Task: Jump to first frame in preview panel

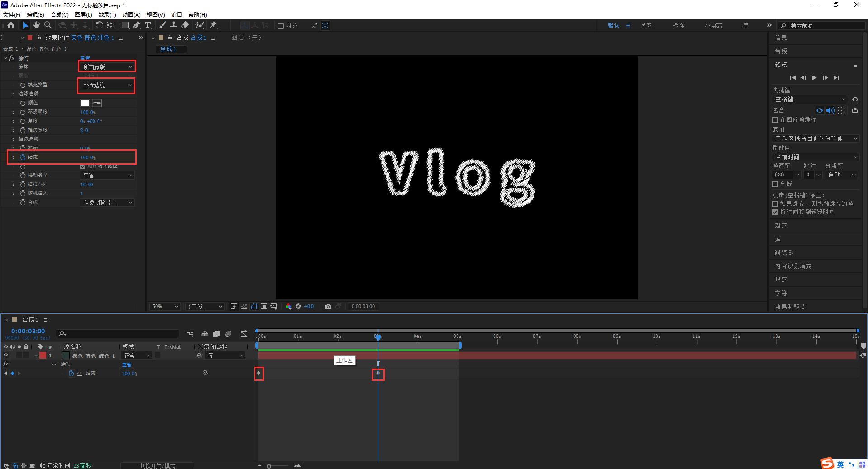Action: click(793, 78)
